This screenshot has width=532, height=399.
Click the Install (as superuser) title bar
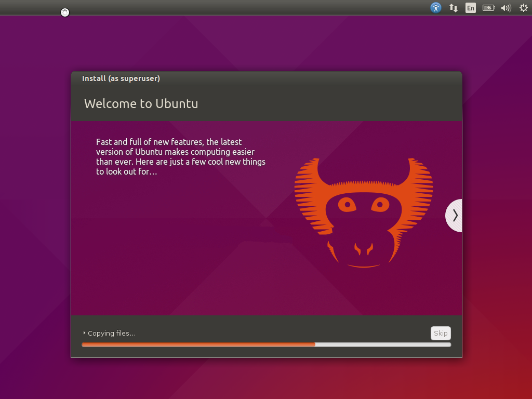coord(121,78)
